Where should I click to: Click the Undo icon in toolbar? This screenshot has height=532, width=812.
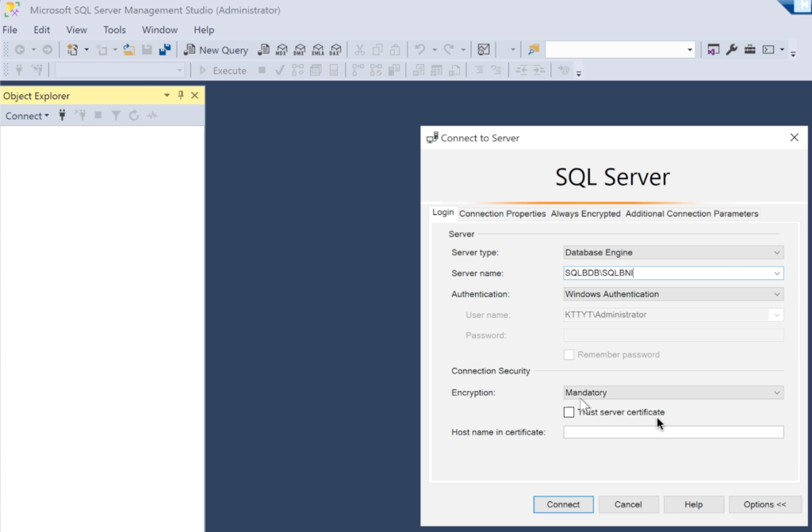[420, 50]
